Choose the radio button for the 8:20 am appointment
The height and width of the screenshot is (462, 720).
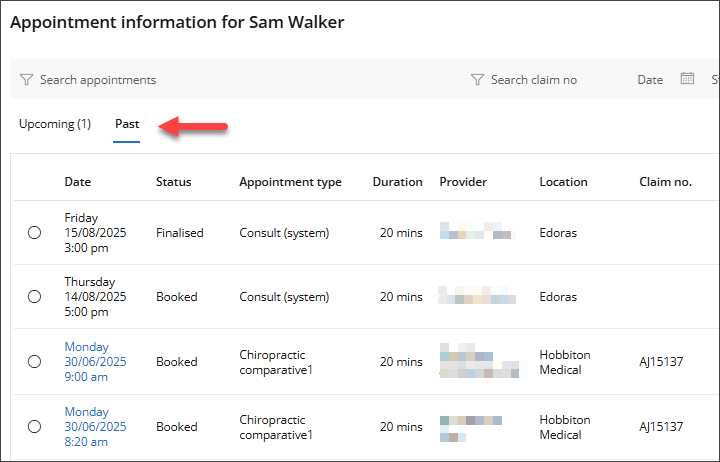pyautogui.click(x=35, y=427)
